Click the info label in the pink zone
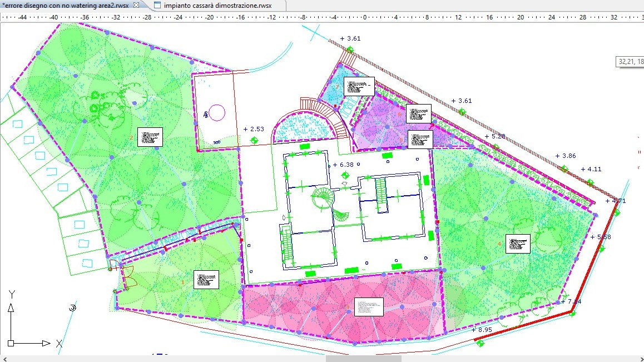Image resolution: width=644 pixels, height=362 pixels. coord(369,306)
